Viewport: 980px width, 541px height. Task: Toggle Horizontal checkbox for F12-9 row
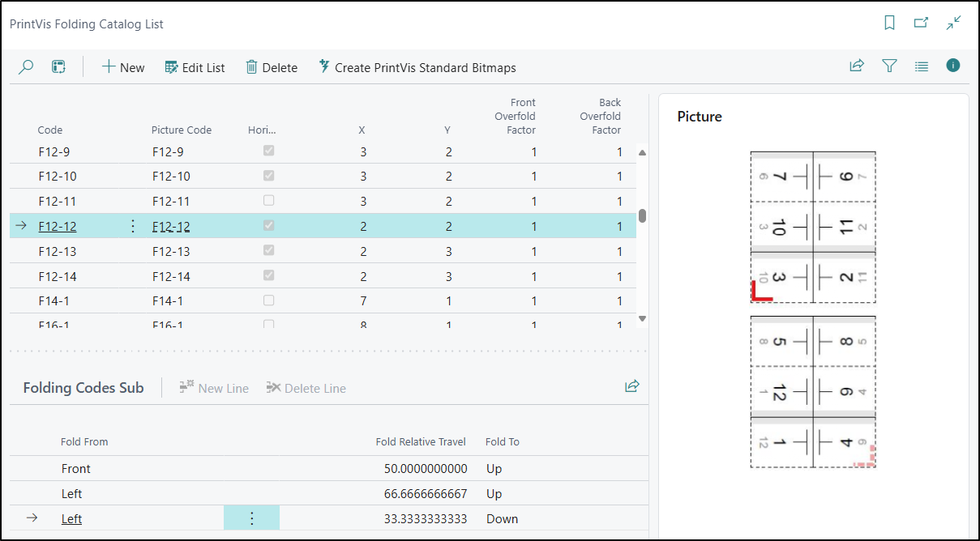point(269,151)
